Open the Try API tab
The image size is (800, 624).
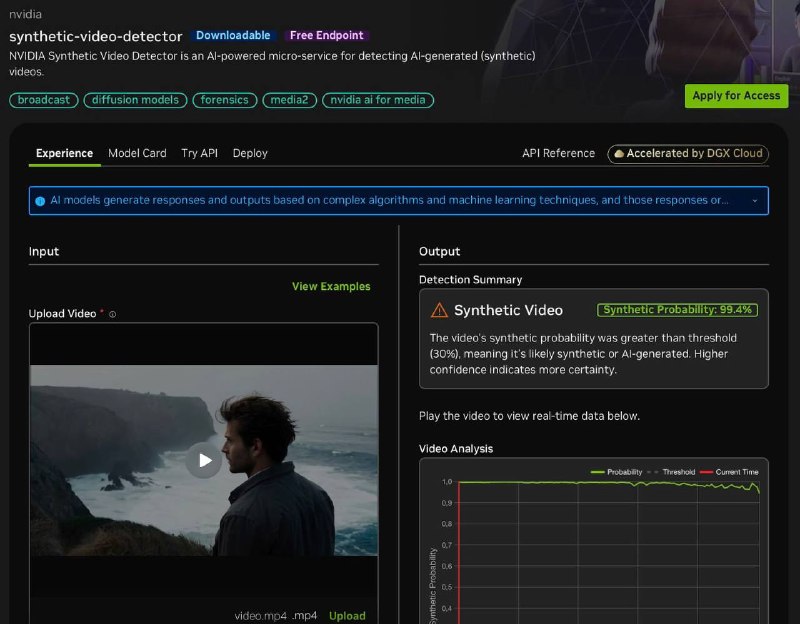[x=199, y=153]
